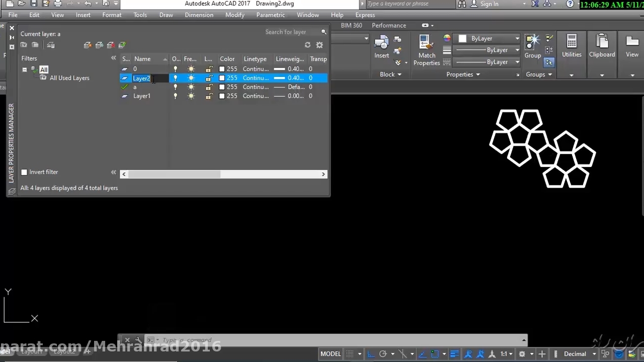Open the Layer States Manager icon
644x362 pixels.
point(51,45)
